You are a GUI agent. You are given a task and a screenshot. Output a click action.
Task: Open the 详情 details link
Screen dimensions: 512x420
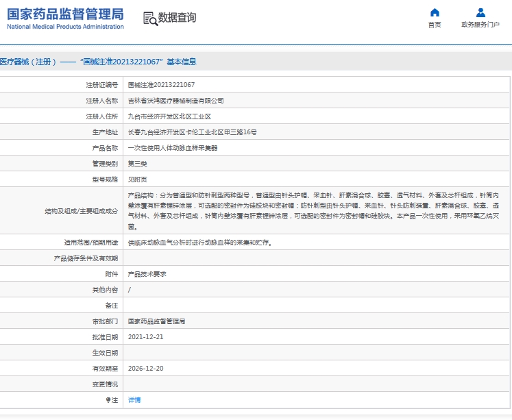click(x=134, y=400)
